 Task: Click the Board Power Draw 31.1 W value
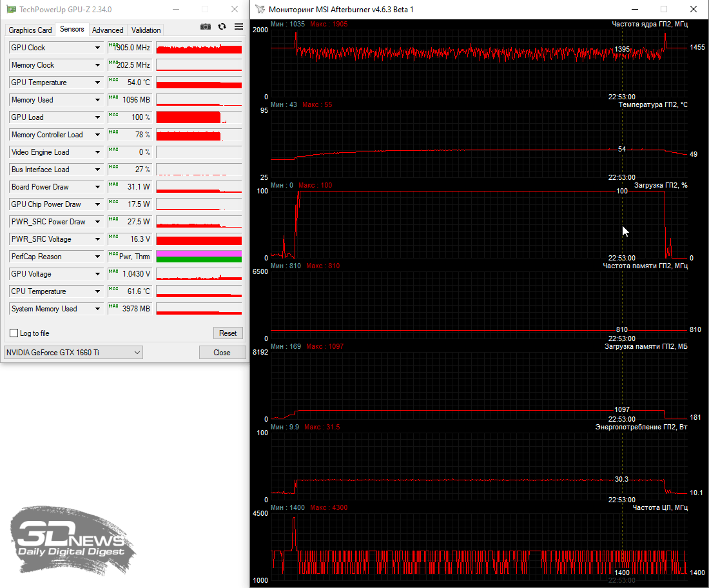tap(130, 187)
